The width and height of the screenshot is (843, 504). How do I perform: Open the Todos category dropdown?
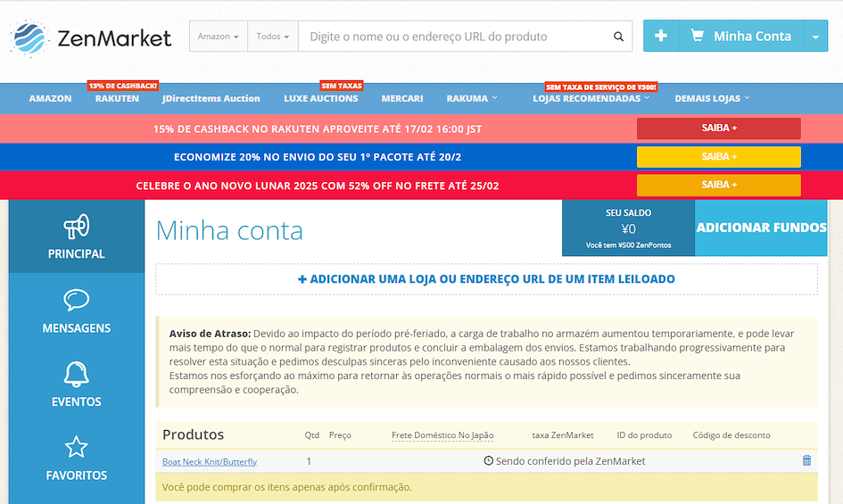point(273,36)
